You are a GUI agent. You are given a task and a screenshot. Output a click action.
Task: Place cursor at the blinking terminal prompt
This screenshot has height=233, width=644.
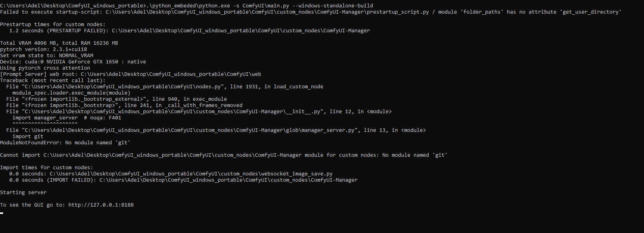tap(2, 213)
